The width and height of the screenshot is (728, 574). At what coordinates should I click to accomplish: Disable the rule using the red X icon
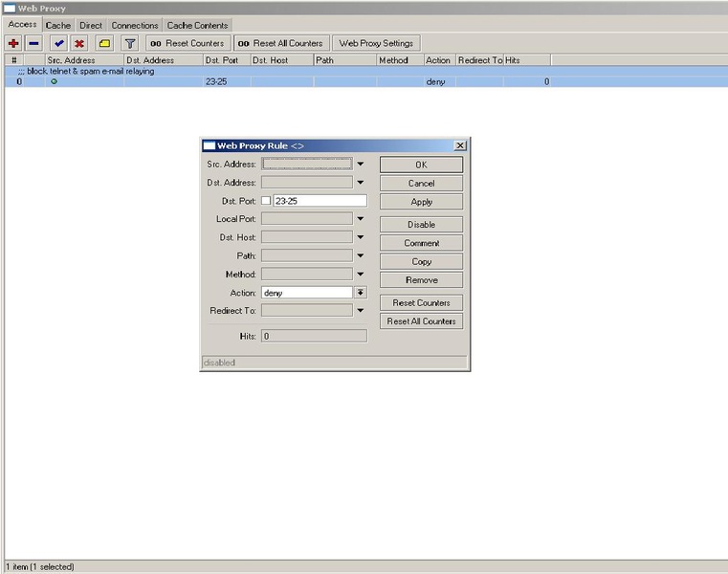(79, 44)
